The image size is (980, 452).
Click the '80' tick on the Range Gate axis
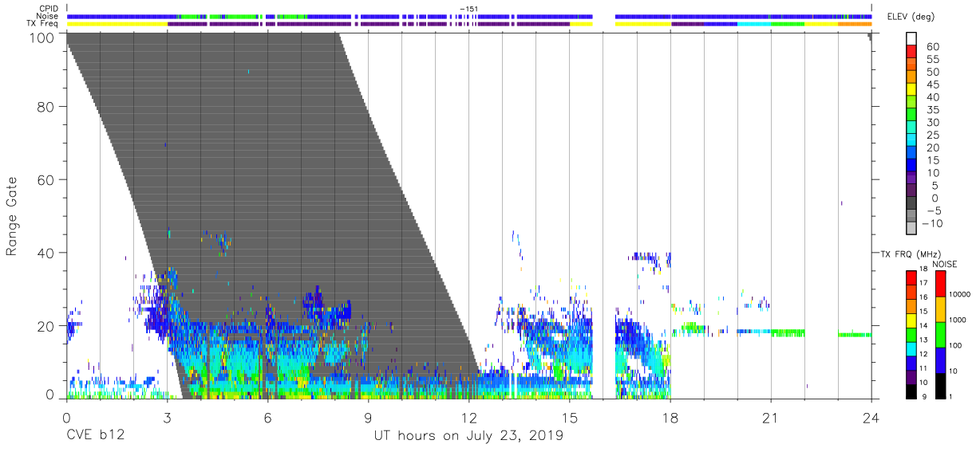45,106
